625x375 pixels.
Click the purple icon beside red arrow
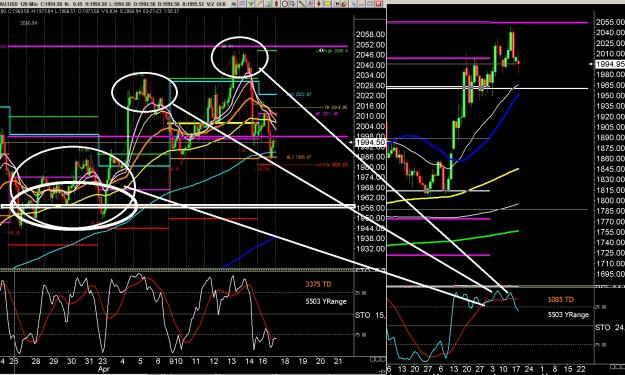coord(311,4)
